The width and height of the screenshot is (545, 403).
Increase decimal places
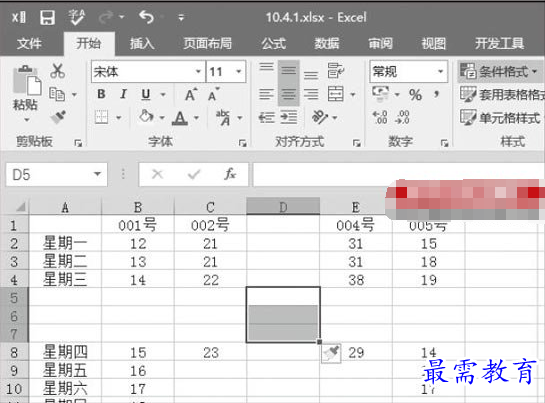click(x=380, y=118)
